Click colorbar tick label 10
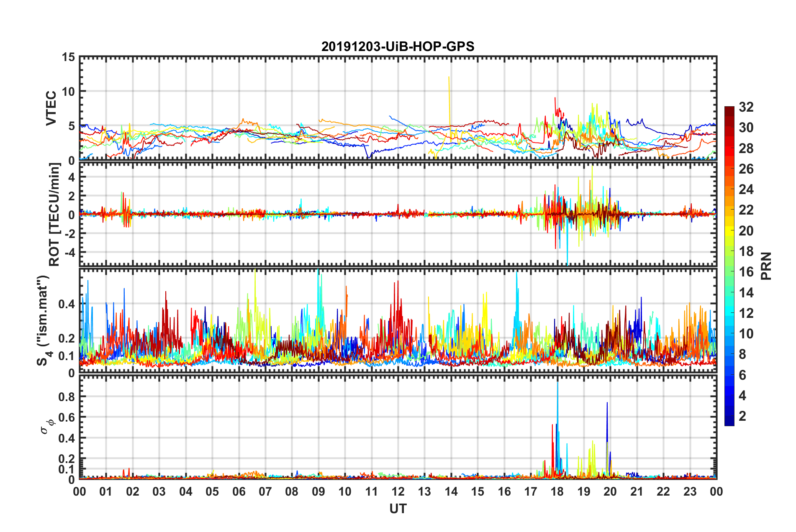 [746, 334]
